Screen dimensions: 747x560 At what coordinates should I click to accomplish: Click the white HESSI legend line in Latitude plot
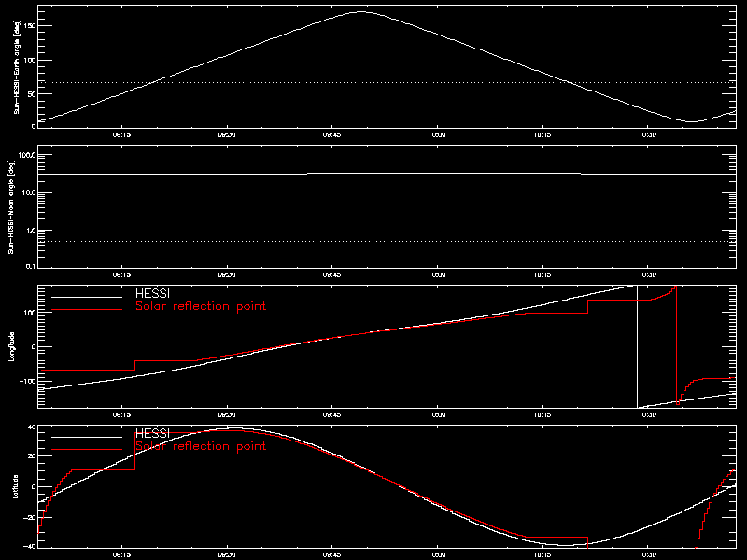coord(87,437)
